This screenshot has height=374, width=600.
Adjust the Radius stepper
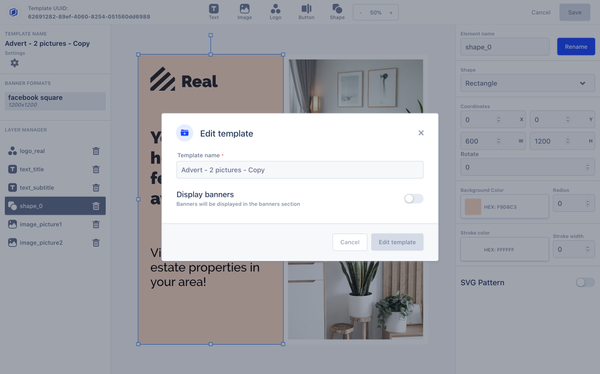[x=587, y=204]
